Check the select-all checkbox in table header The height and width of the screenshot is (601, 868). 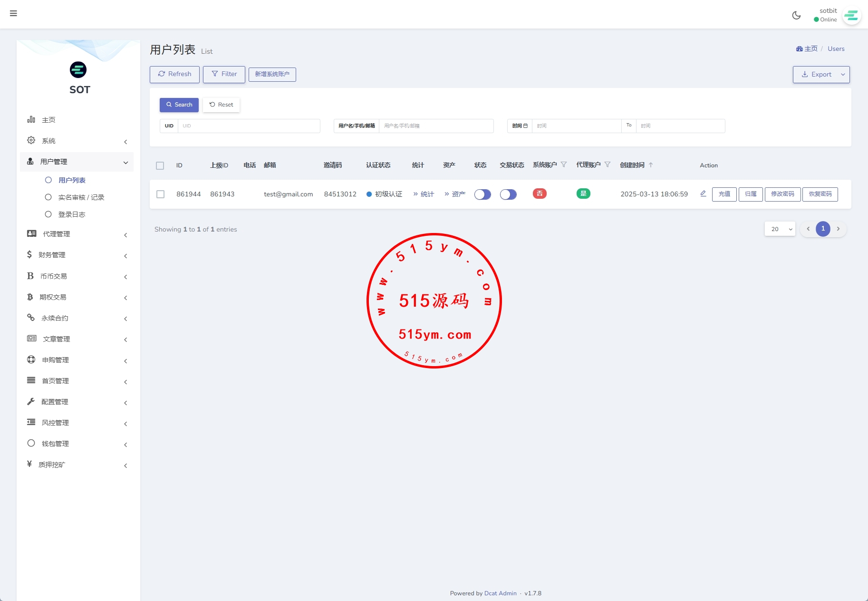pyautogui.click(x=160, y=165)
